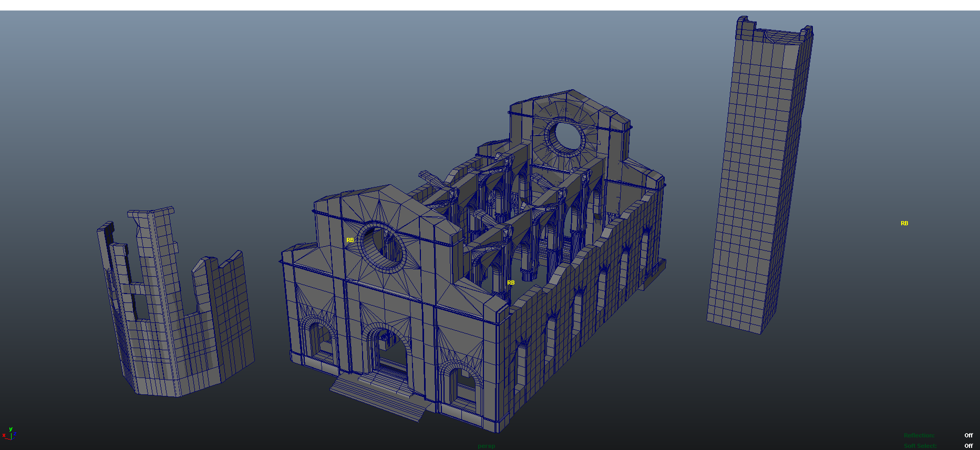
Task: Click the Reflection heads-up label
Action: tap(920, 435)
